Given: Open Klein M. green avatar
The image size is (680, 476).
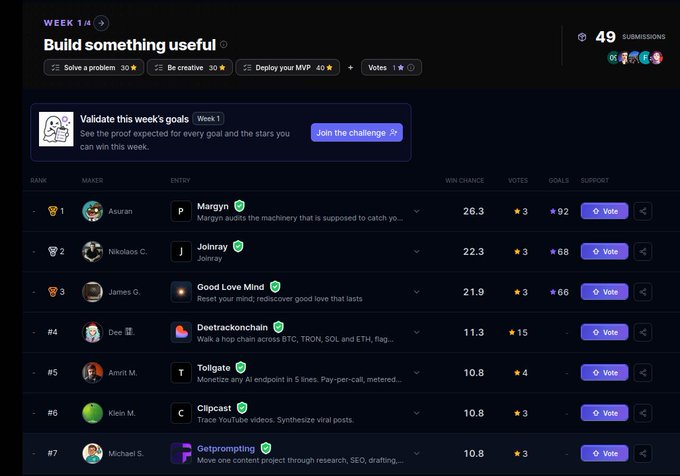Looking at the screenshot, I should (x=92, y=413).
